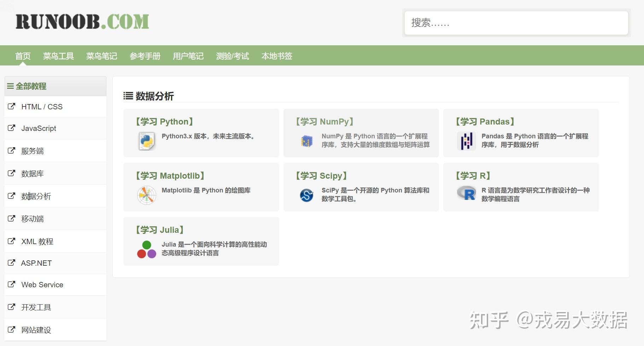
Task: Click external-link icon beside ASP.NET
Action: coord(12,263)
